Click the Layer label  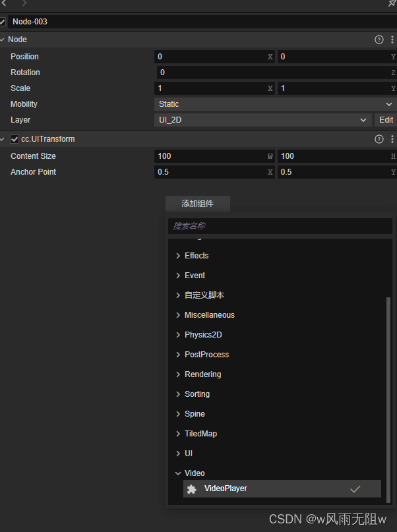click(20, 120)
